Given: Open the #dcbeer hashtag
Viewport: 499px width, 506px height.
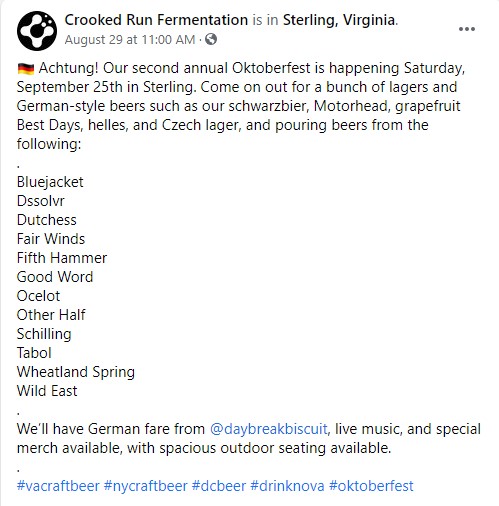Looking at the screenshot, I should click(219, 486).
